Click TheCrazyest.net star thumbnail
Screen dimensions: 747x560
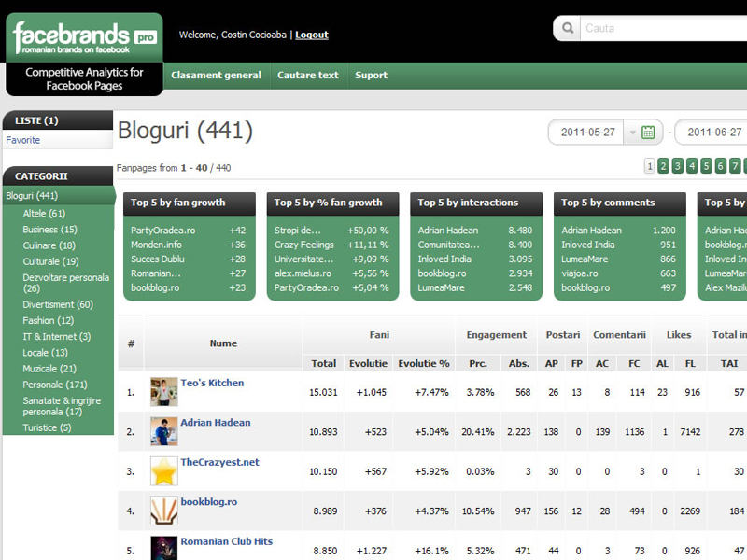[164, 471]
